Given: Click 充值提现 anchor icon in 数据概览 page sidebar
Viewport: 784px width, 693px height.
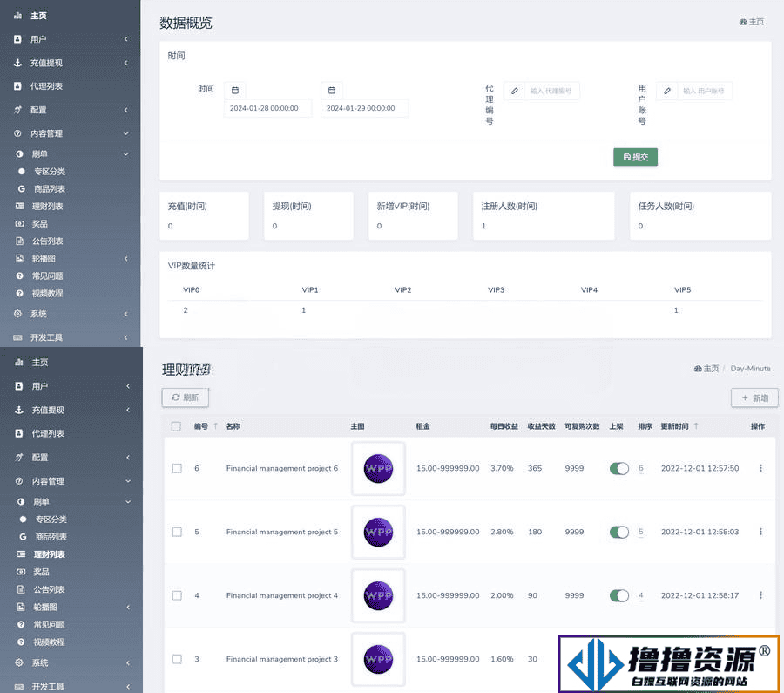Looking at the screenshot, I should [x=18, y=63].
